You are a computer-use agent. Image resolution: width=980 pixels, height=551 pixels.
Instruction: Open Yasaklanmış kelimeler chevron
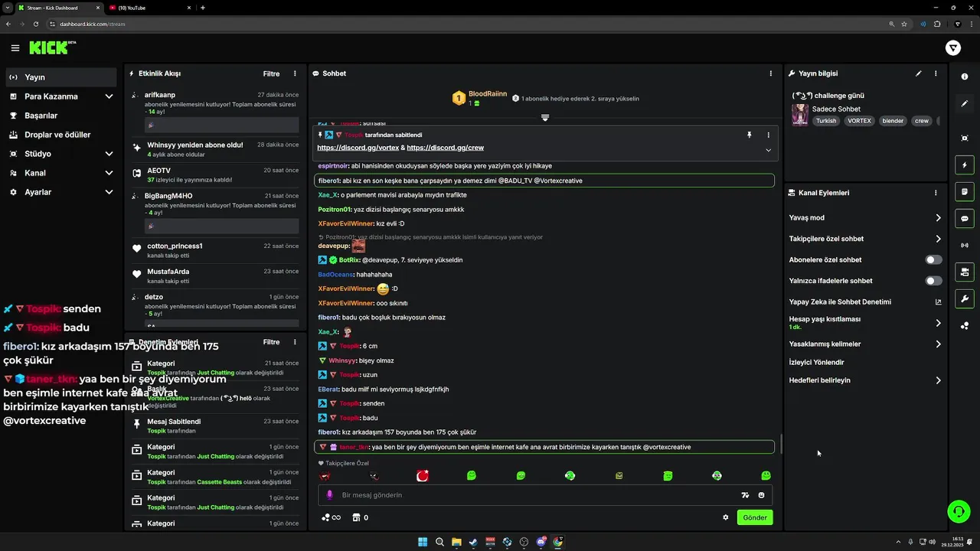[x=938, y=344]
